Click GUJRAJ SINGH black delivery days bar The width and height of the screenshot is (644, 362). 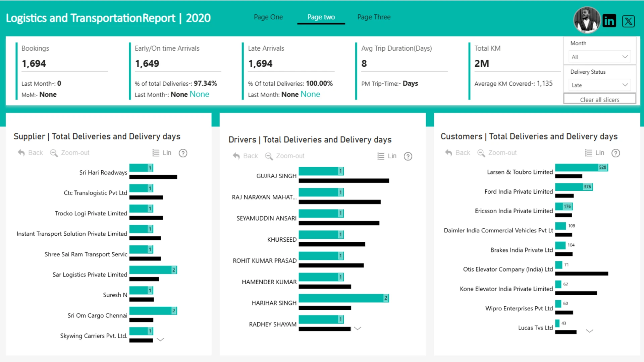click(344, 181)
